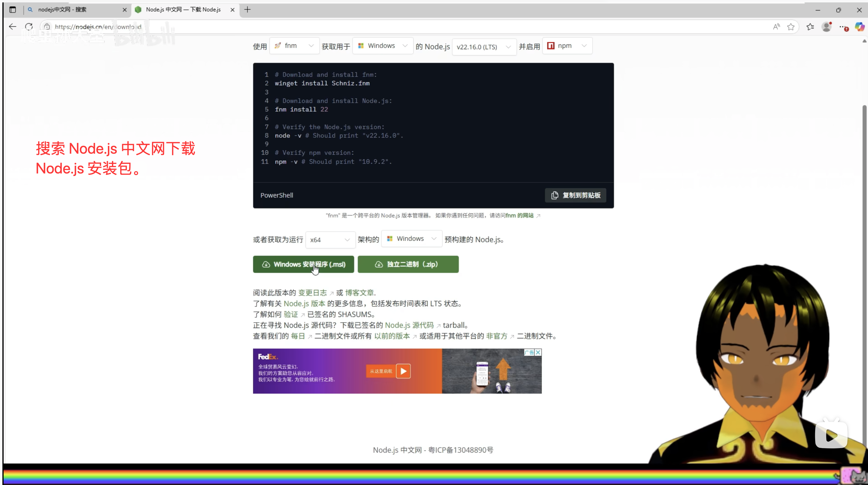This screenshot has width=868, height=485.
Task: Click code line winget install Schniz.fnm
Action: [x=322, y=83]
